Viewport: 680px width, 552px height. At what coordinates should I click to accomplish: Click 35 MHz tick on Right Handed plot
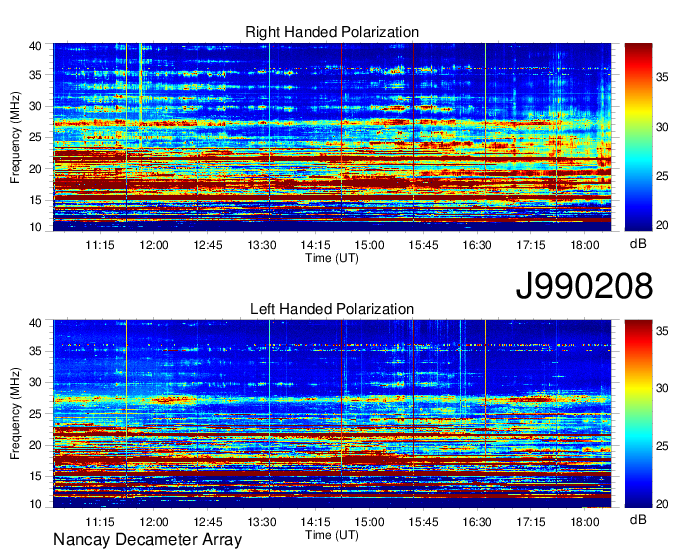[x=35, y=75]
